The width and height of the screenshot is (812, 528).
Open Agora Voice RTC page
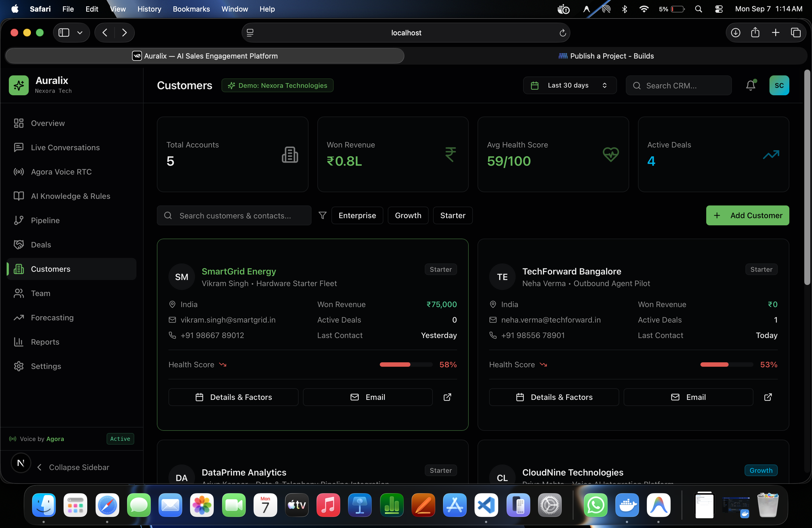pyautogui.click(x=71, y=171)
